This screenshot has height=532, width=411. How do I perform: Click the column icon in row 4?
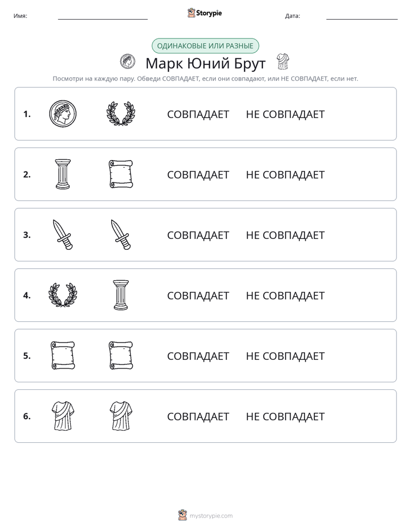(121, 295)
